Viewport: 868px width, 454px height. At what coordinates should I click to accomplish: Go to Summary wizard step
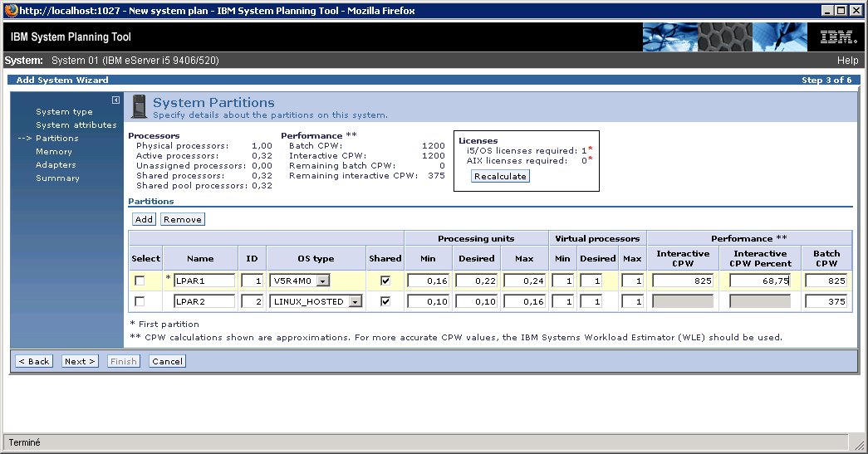point(57,178)
